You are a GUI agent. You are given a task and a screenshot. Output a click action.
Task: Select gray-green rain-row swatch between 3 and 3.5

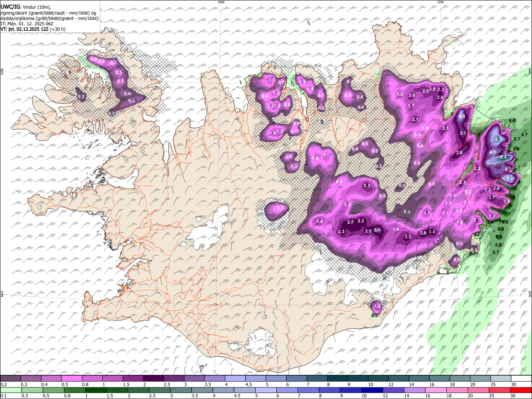point(181,390)
